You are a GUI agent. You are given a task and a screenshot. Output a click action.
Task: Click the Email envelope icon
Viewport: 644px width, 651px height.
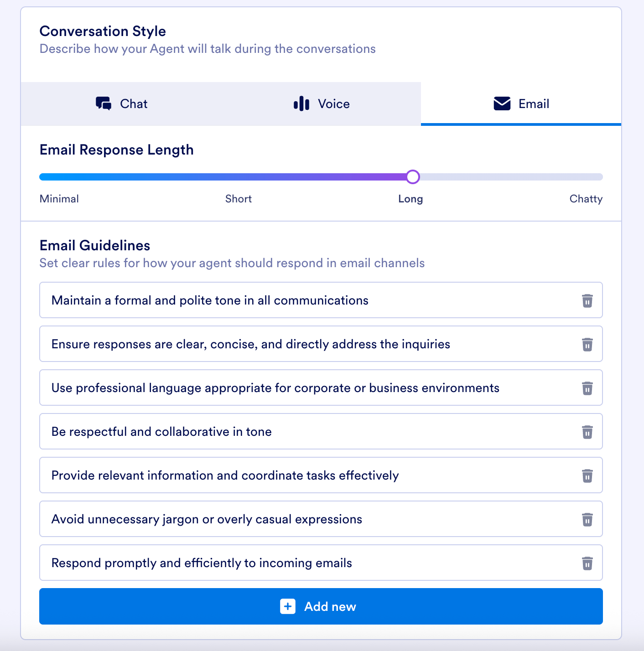(x=501, y=103)
